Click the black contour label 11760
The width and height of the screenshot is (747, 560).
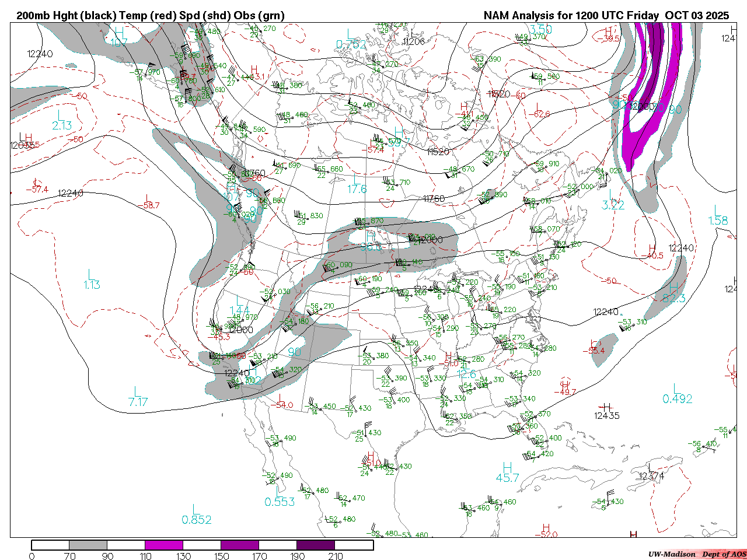click(434, 199)
